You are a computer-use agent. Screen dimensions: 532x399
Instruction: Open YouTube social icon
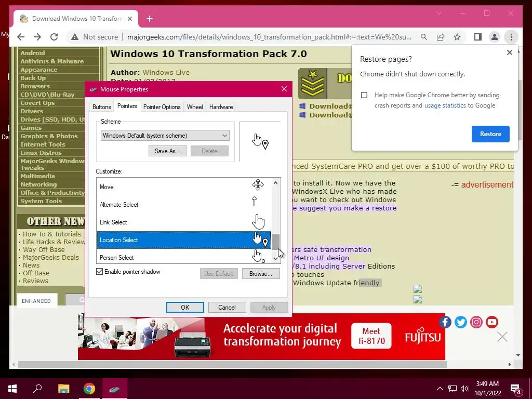pos(491,322)
